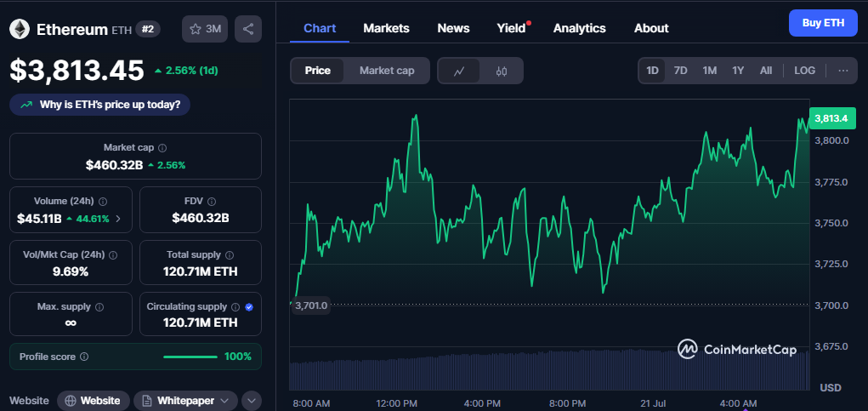Open the Yield tab
868x411 pixels.
[x=512, y=28]
